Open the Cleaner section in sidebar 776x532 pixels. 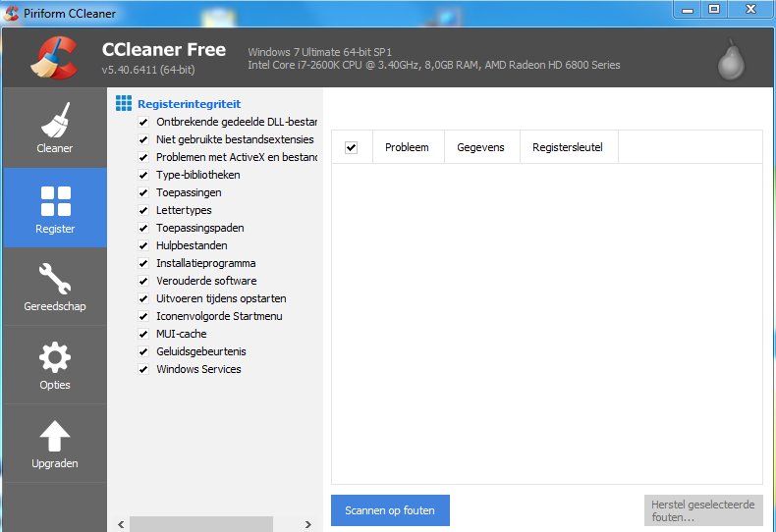pyautogui.click(x=54, y=128)
